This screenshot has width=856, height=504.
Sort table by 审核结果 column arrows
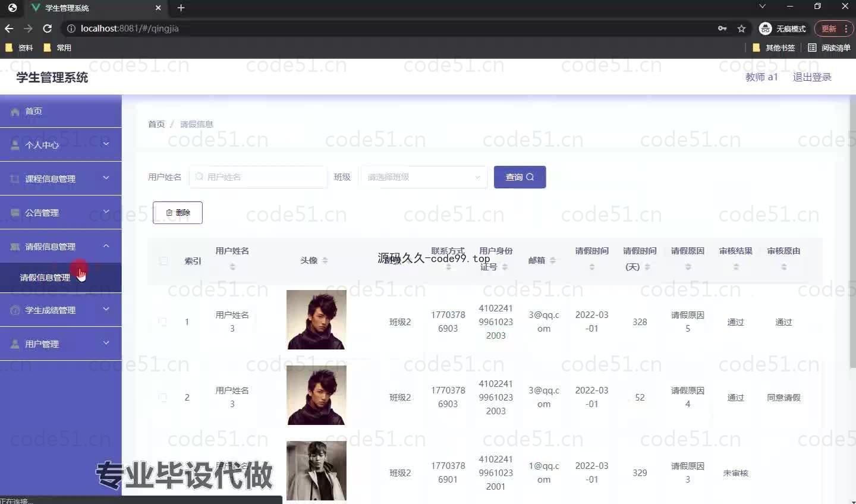[736, 267]
